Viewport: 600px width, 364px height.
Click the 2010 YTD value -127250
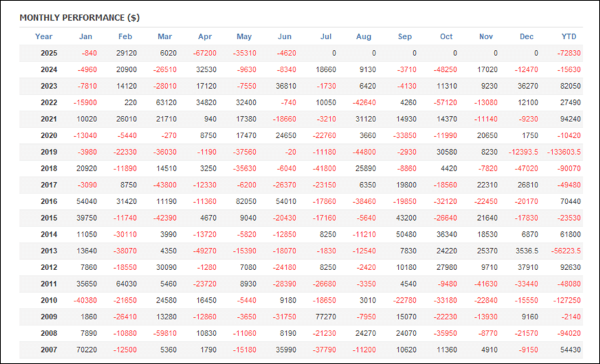click(567, 300)
